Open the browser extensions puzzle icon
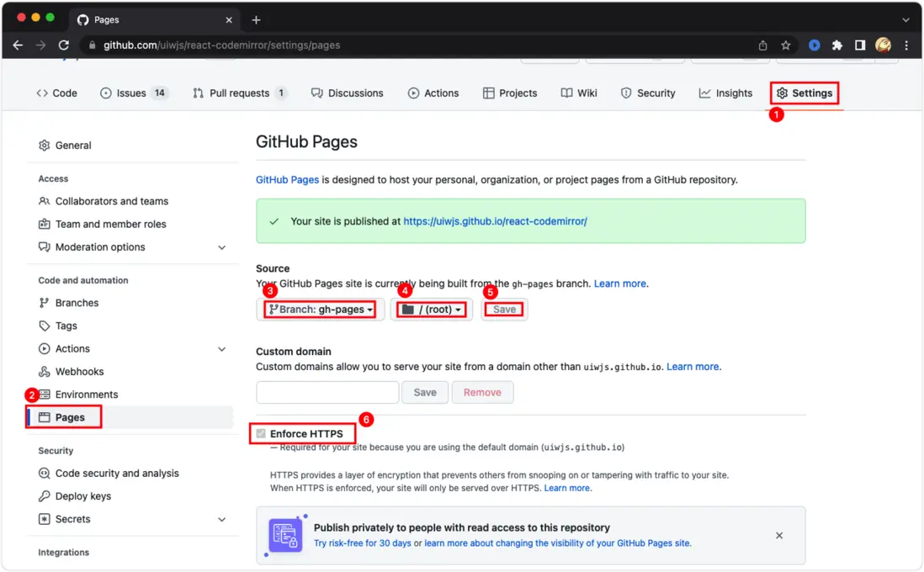 (x=837, y=45)
